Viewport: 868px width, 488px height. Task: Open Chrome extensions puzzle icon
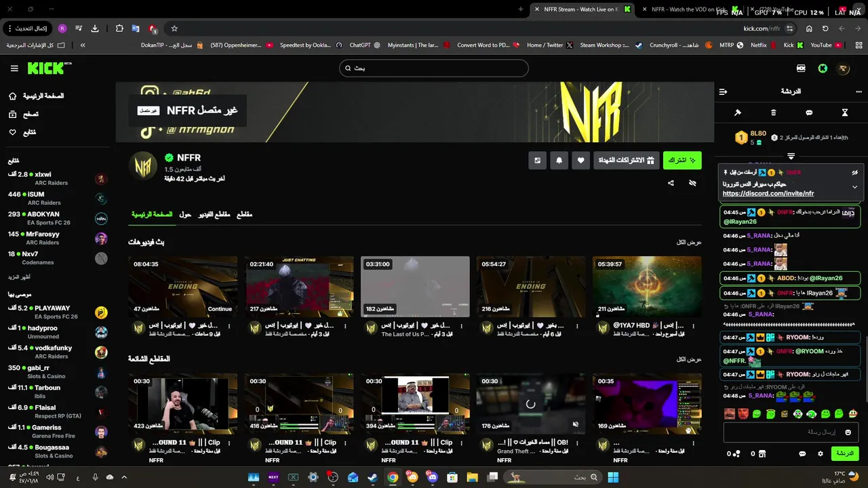[x=119, y=28]
